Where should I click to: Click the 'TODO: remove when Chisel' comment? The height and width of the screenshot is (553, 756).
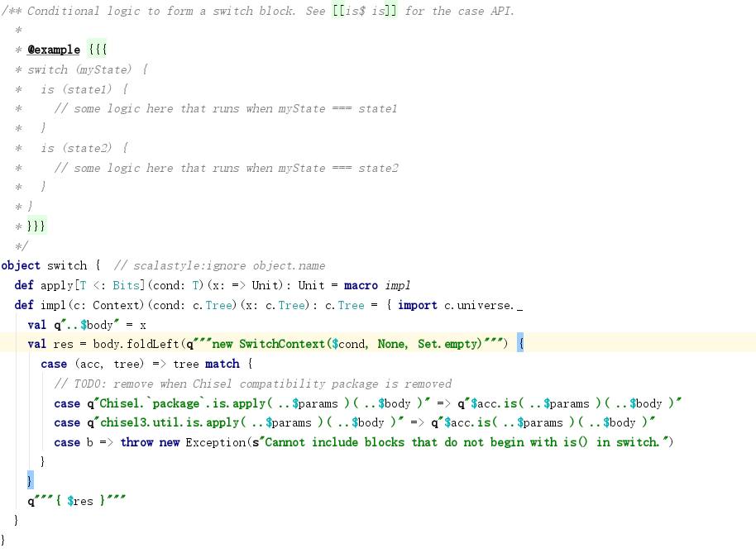[x=252, y=384]
